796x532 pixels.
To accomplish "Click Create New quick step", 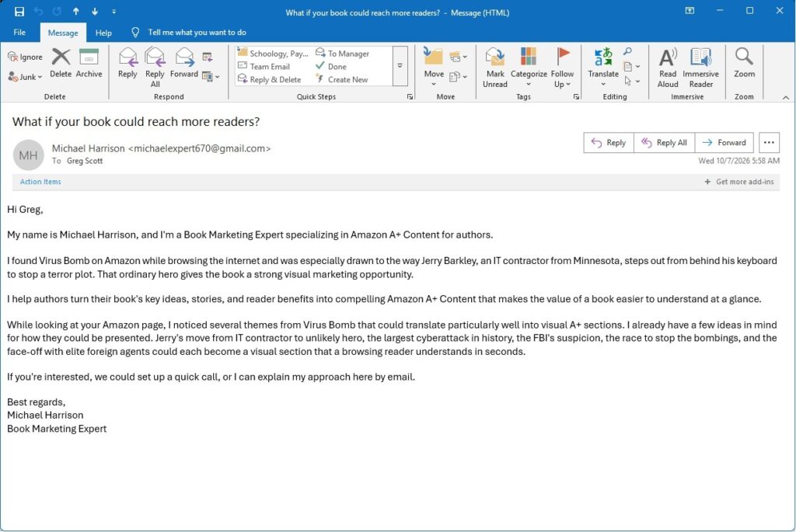I will 342,79.
